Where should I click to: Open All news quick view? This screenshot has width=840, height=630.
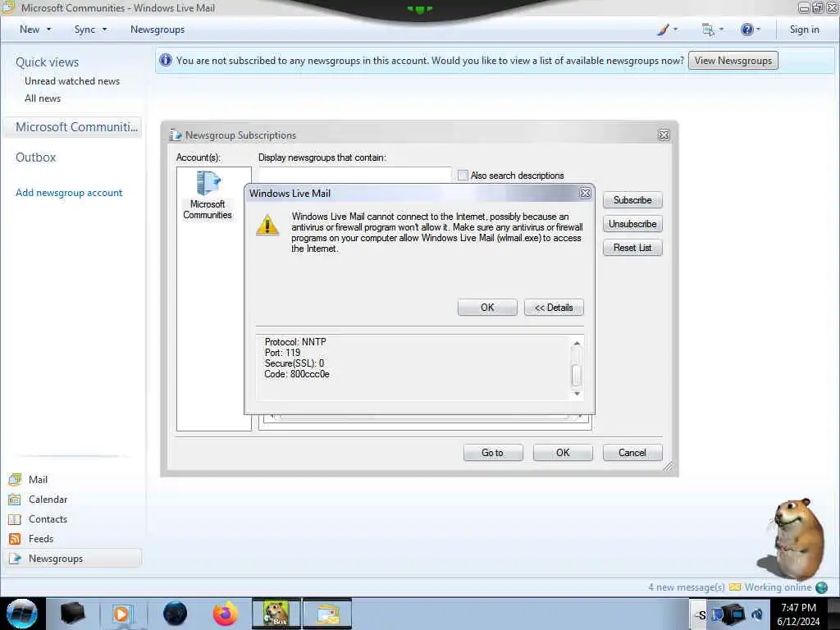(43, 98)
